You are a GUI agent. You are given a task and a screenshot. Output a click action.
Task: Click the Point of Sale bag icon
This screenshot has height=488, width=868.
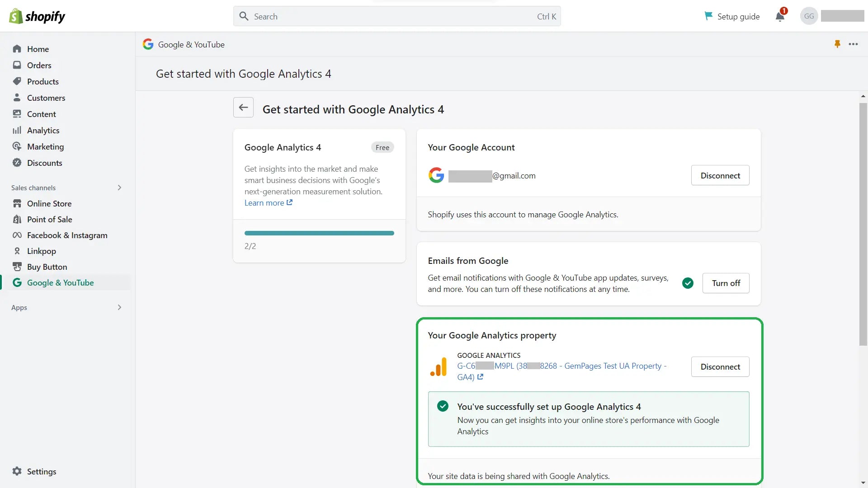17,219
